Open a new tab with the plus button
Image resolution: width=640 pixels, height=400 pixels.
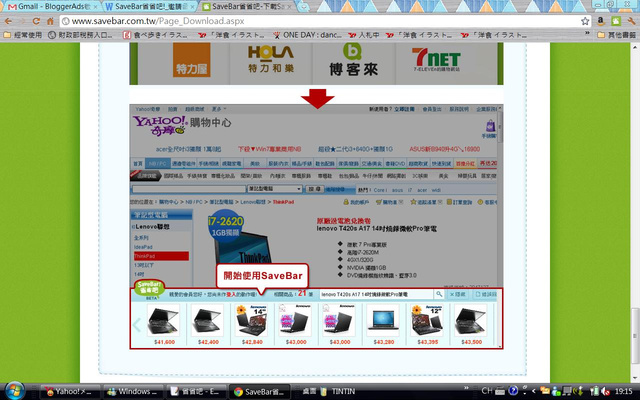tap(304, 7)
